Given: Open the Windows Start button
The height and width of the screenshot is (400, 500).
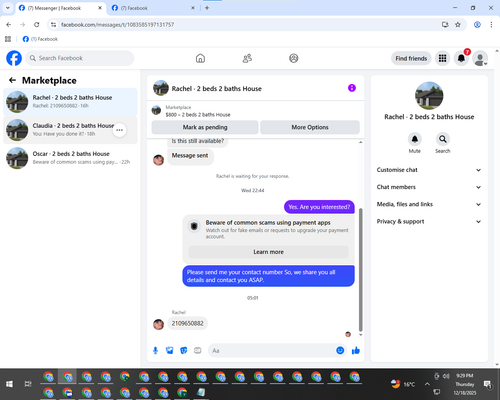Looking at the screenshot, I should pyautogui.click(x=9, y=384).
